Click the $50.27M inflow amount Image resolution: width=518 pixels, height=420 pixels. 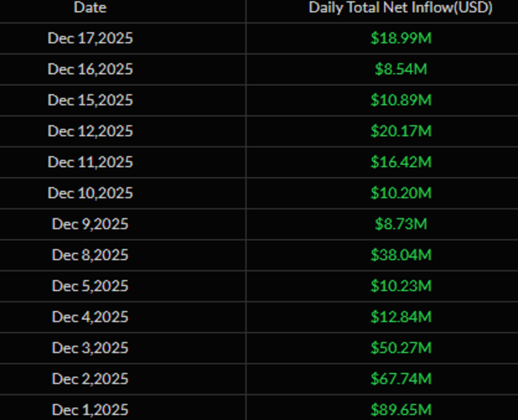click(x=401, y=348)
